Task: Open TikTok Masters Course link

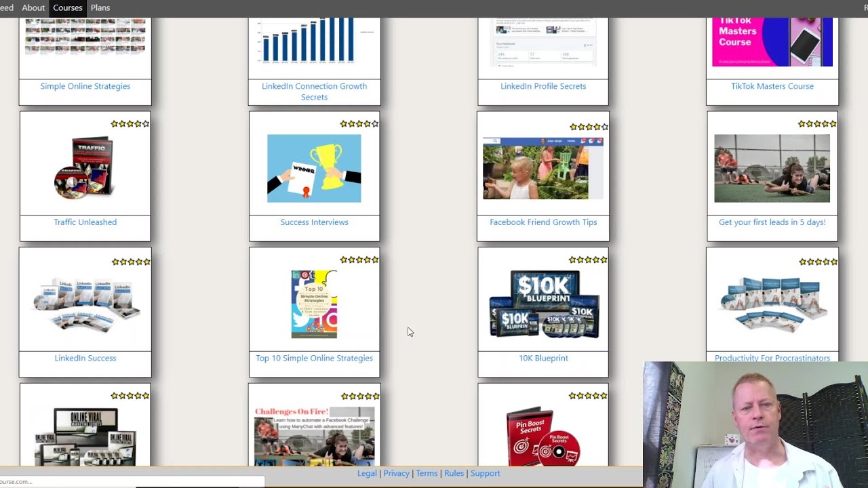Action: pyautogui.click(x=772, y=86)
